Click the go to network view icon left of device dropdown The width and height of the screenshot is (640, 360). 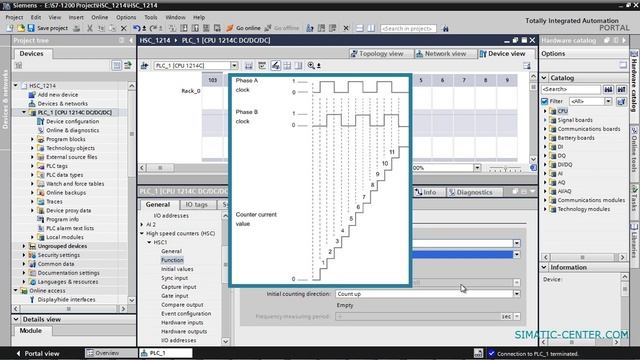pos(144,65)
